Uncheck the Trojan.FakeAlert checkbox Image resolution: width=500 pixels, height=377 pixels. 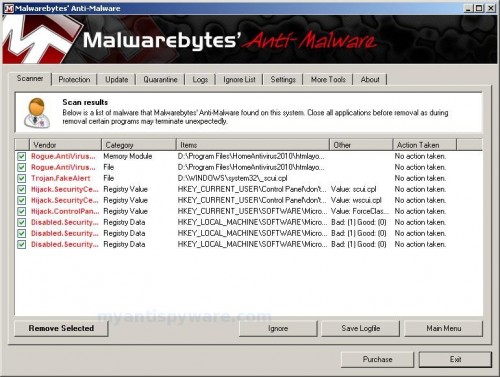click(22, 178)
